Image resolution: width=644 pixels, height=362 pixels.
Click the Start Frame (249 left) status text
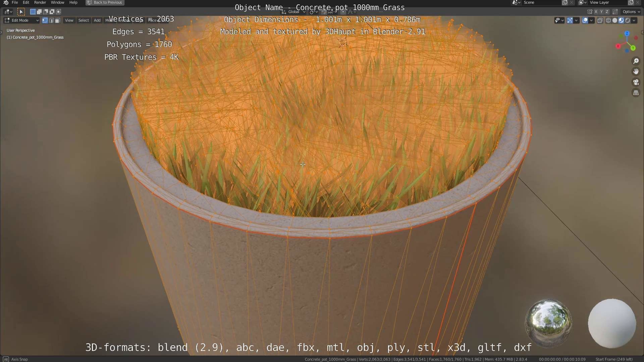point(614,359)
